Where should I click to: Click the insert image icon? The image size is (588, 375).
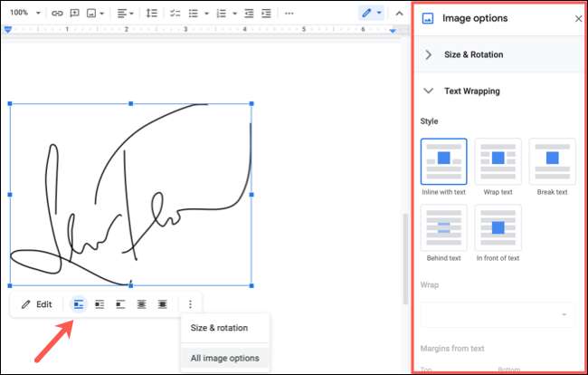[x=95, y=14]
